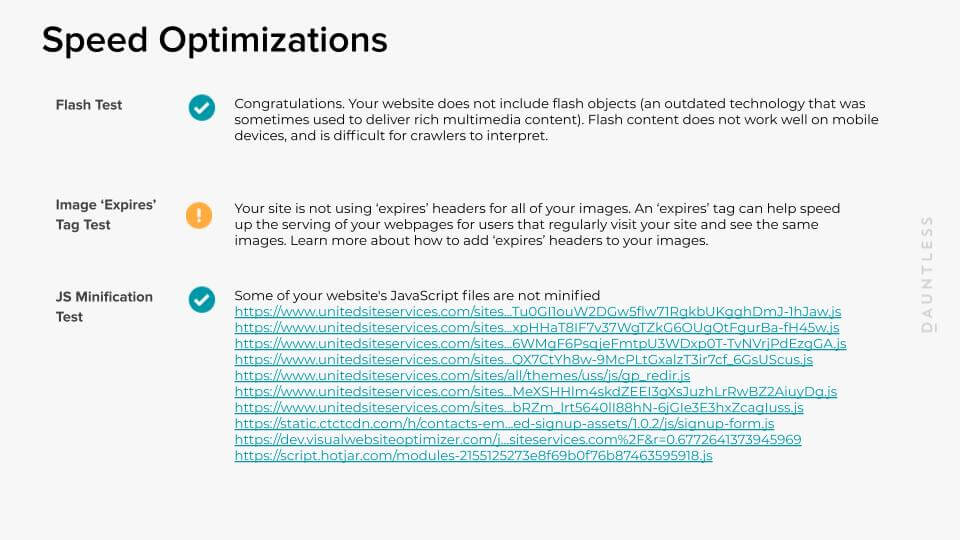Select the JS Minification Test label
This screenshot has width=960, height=540.
point(104,306)
